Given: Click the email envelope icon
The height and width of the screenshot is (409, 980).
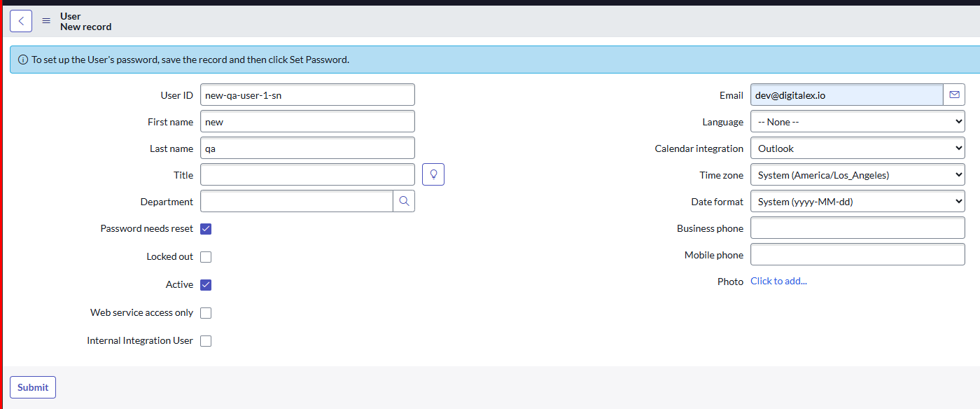Looking at the screenshot, I should (x=953, y=95).
